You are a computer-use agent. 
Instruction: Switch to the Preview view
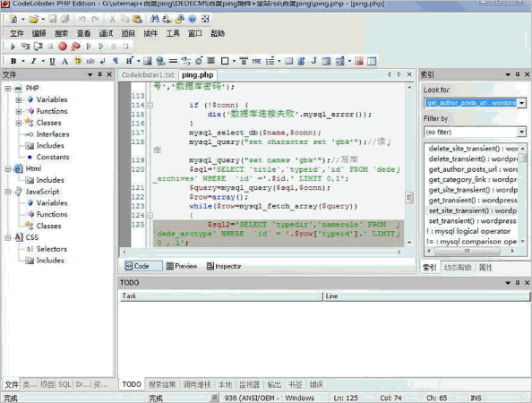(182, 266)
